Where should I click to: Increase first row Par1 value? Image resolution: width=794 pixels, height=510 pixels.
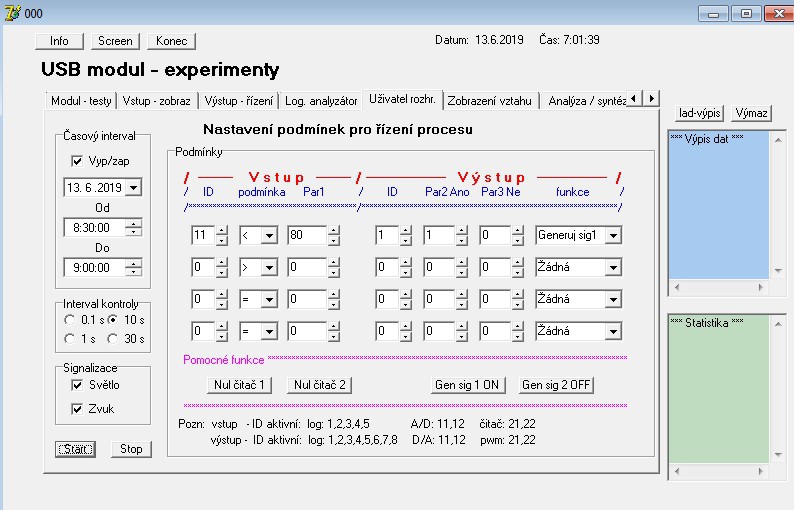[334, 231]
